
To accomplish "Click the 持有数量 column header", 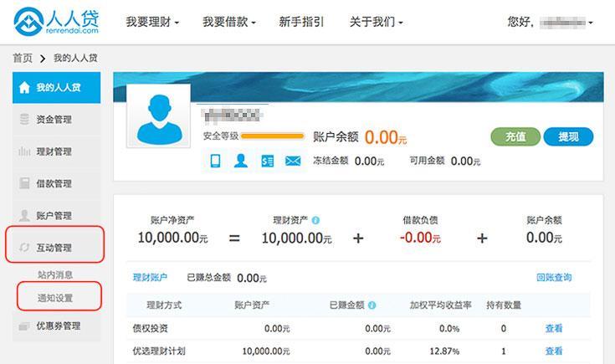I will click(504, 305).
